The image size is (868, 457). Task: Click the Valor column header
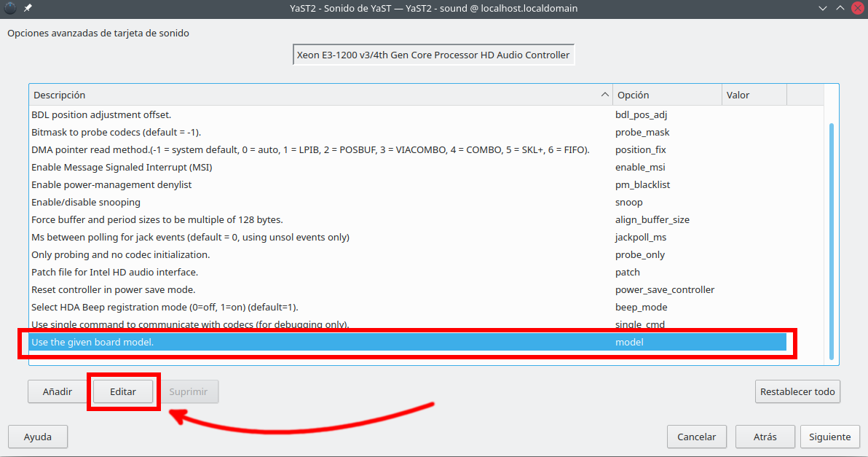(753, 95)
